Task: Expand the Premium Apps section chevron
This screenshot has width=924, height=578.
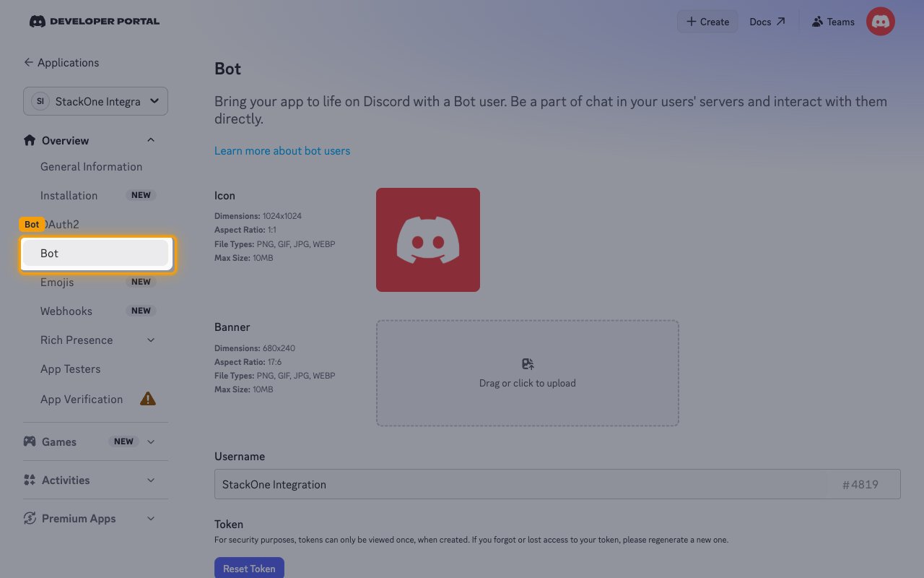Action: click(151, 518)
